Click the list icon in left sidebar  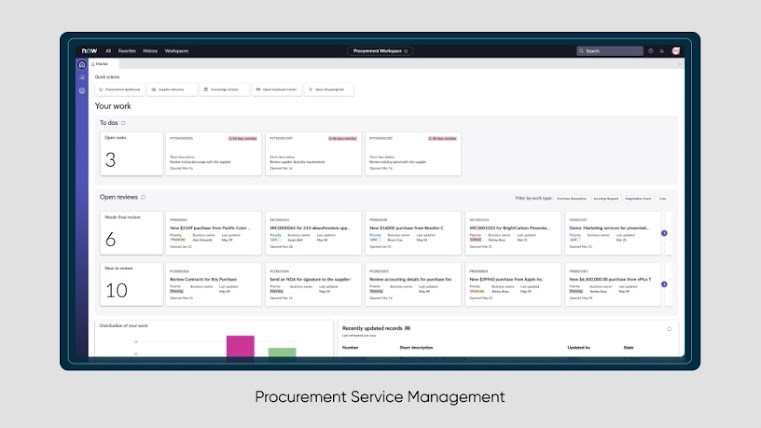tap(82, 77)
